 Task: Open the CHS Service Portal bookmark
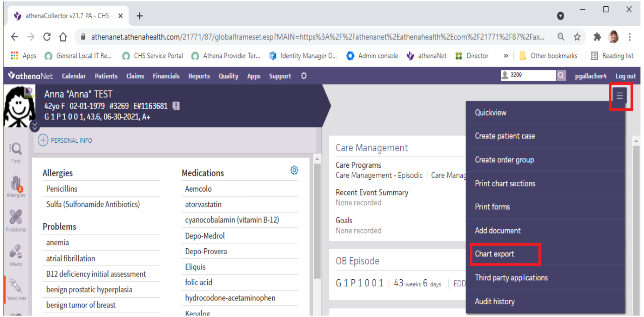pos(152,56)
